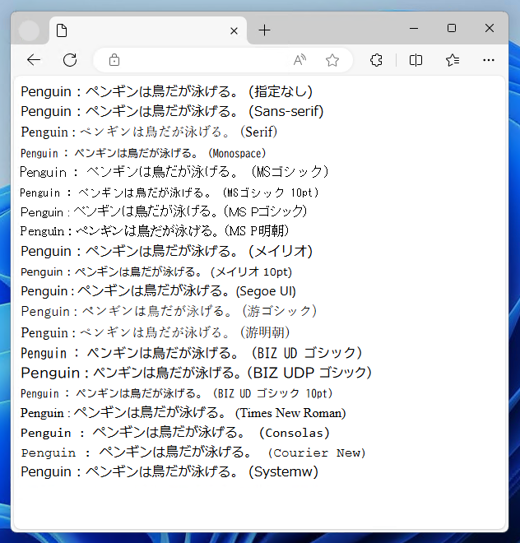
Task: Open a new tab with plus button
Action: (264, 30)
